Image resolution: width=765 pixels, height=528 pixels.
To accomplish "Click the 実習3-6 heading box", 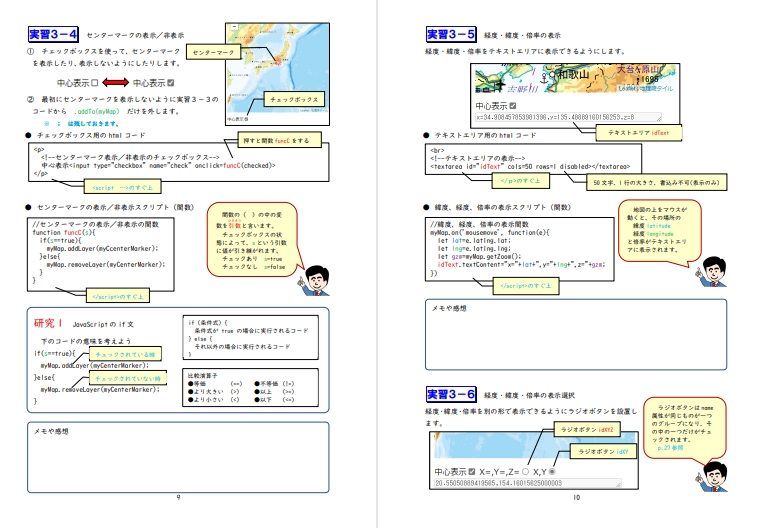I will (451, 394).
